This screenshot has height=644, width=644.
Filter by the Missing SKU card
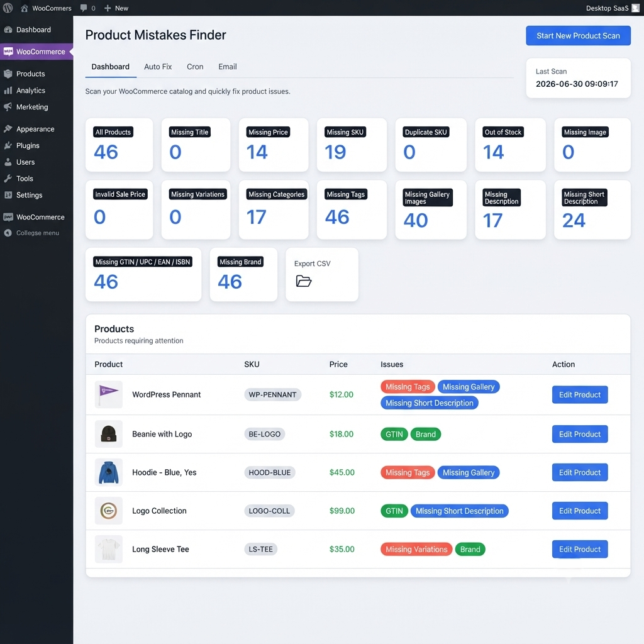(x=352, y=145)
